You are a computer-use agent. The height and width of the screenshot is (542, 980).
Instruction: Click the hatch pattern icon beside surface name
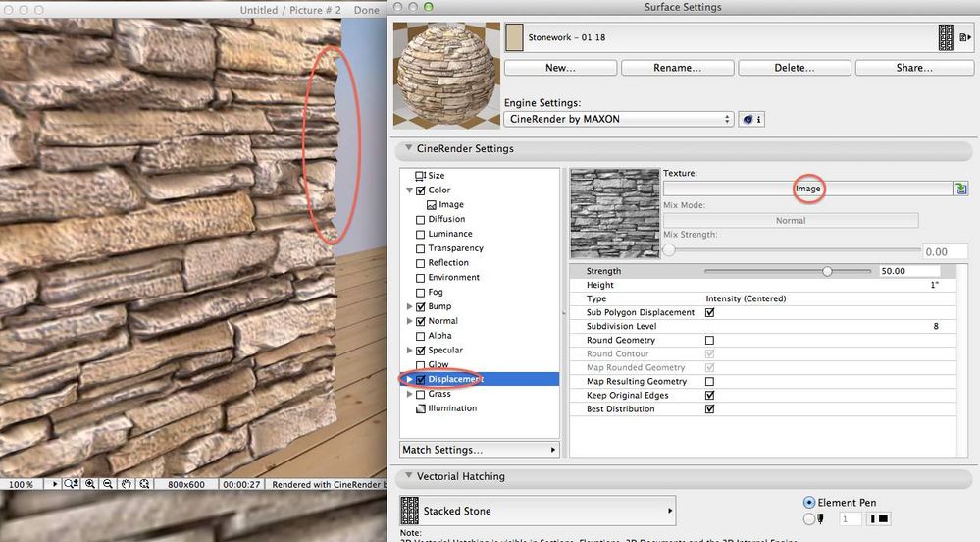point(946,38)
